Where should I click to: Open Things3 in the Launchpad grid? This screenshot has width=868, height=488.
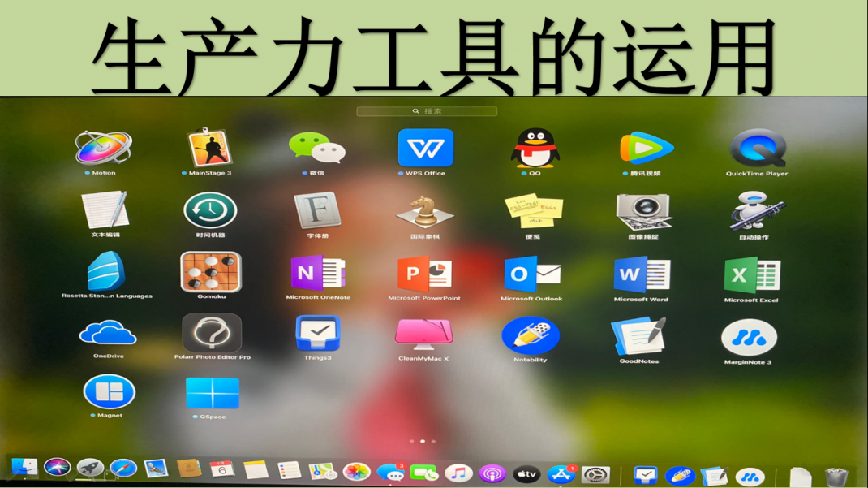[x=318, y=334]
